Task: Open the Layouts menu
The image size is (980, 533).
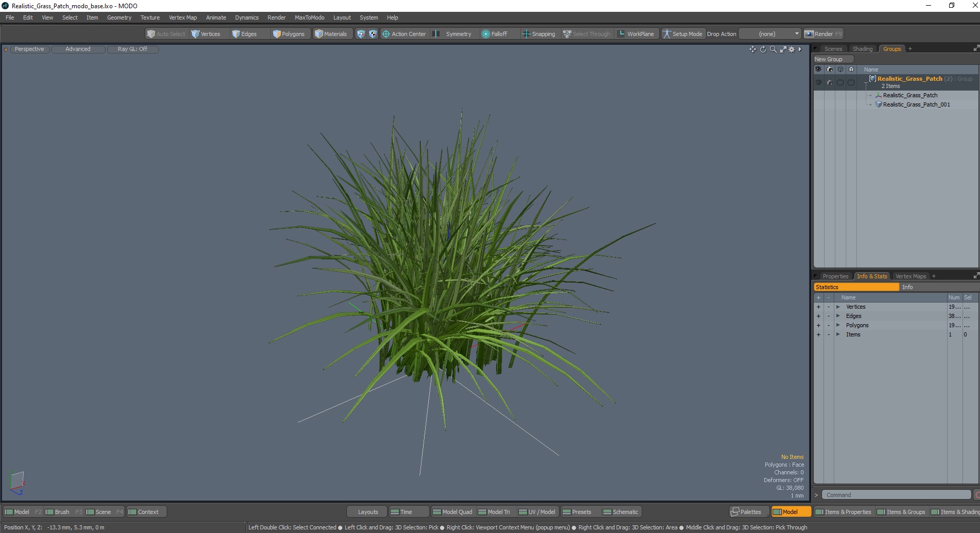Action: (367, 512)
